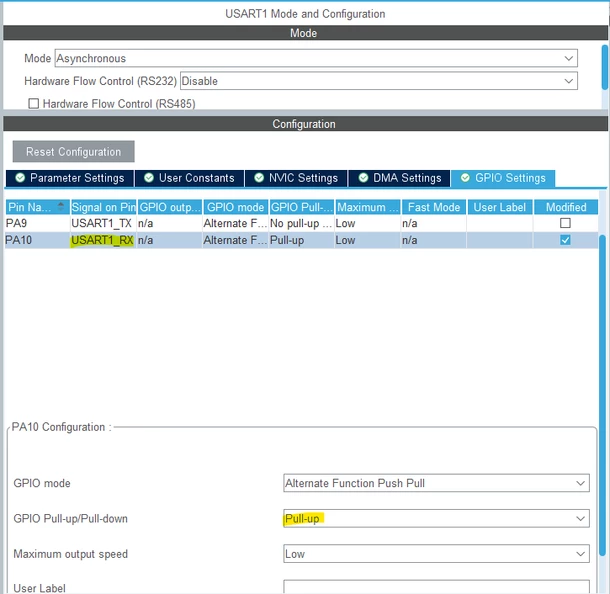Click sort arrow on Pin Name column
Screen dimensions: 610x594
click(x=61, y=207)
